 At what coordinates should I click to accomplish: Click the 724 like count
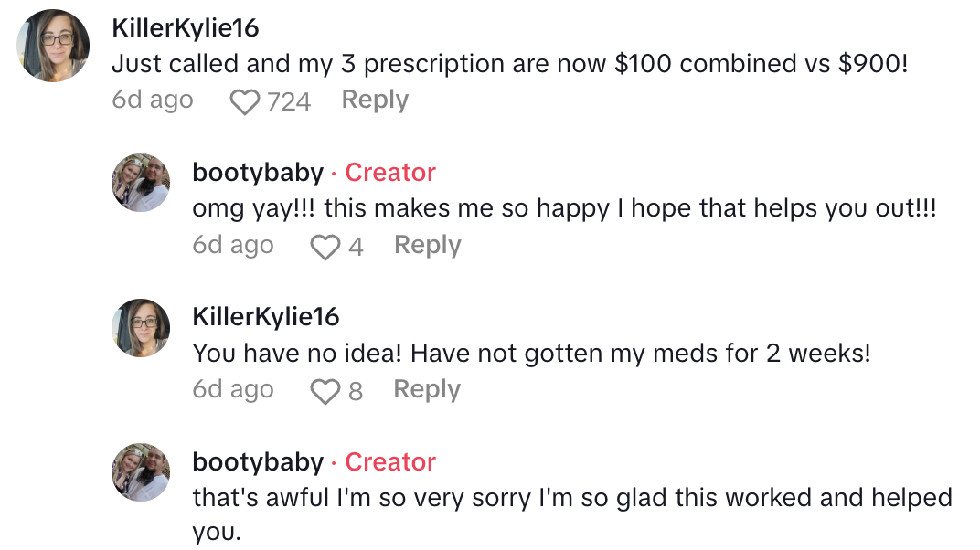tap(289, 101)
